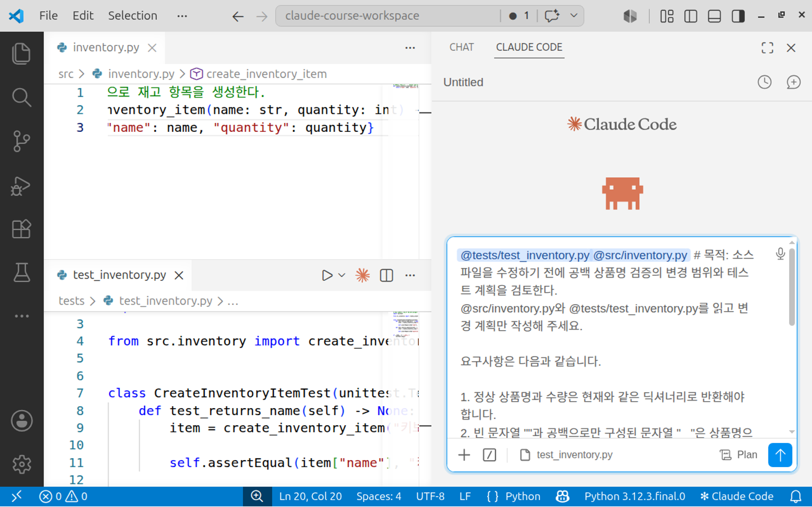Click zoom magnifier in status bar

pyautogui.click(x=257, y=497)
